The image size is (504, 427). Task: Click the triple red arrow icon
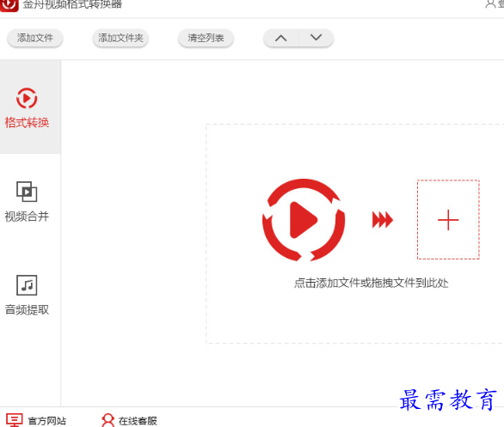382,220
